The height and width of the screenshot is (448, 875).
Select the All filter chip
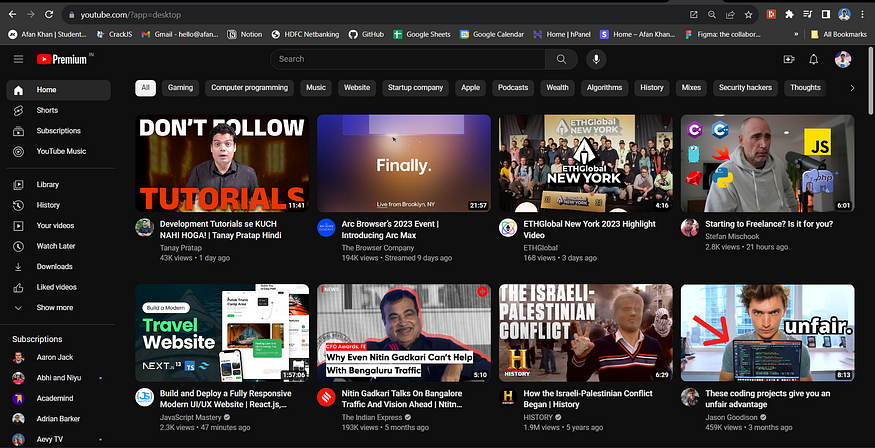[x=146, y=88]
